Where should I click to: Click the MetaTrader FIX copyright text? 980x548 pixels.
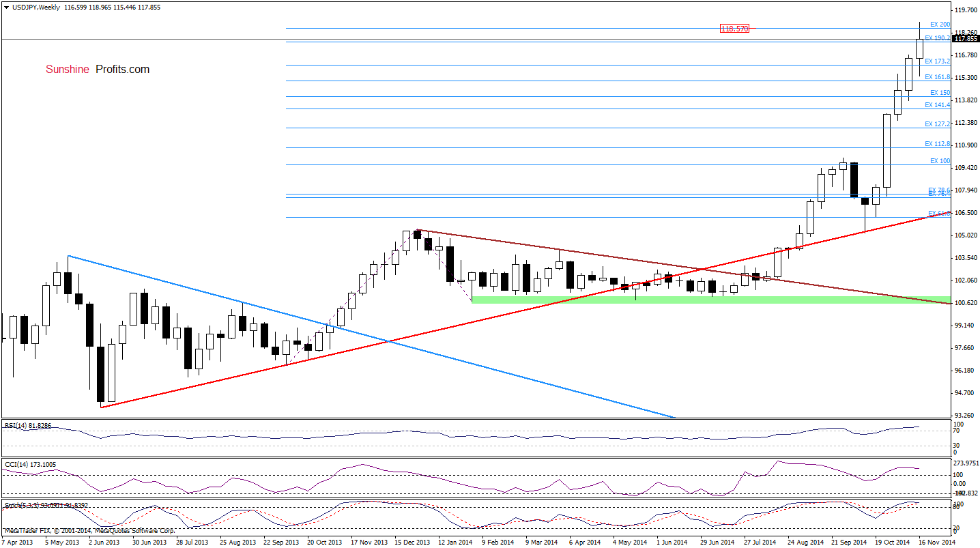[89, 530]
